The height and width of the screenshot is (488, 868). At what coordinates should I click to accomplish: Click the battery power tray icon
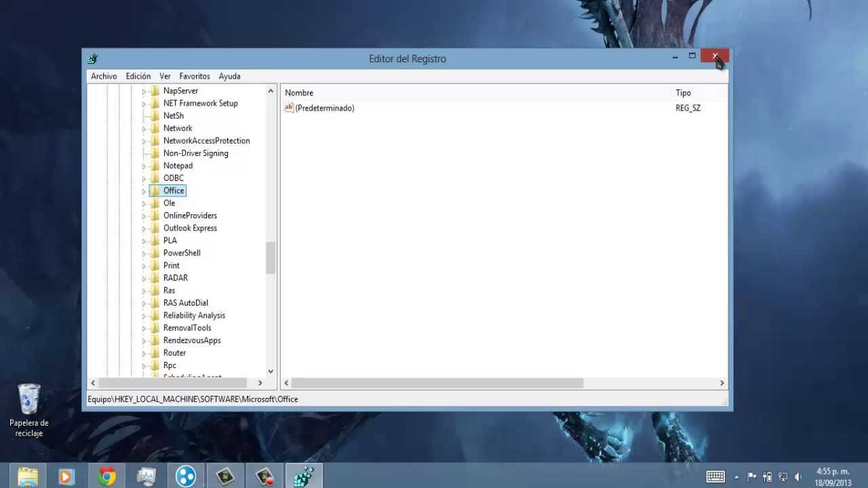(x=768, y=476)
